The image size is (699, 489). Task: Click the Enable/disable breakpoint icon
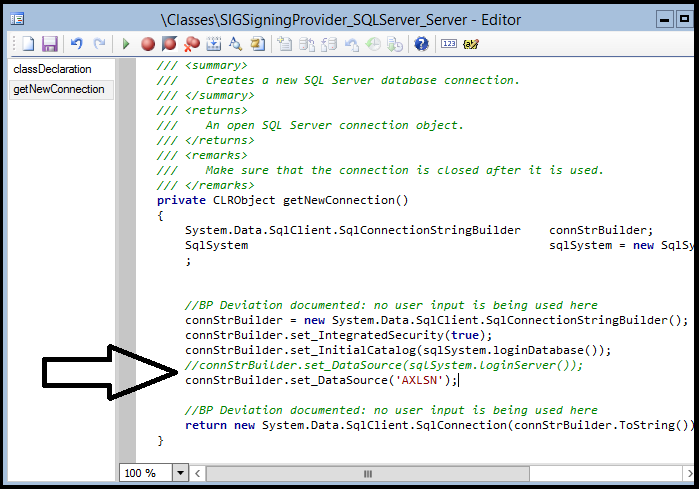tap(169, 44)
